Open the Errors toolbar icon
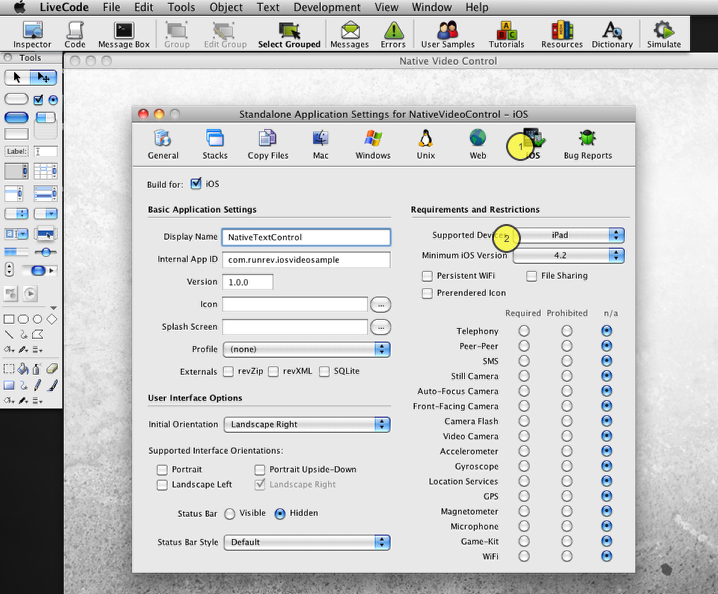Image resolution: width=718 pixels, height=594 pixels. [x=393, y=35]
